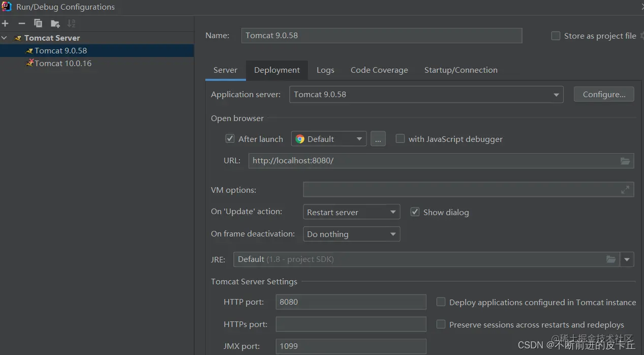The width and height of the screenshot is (644, 355).
Task: Select Tomcat 10.0.16 configuration
Action: tap(97, 63)
